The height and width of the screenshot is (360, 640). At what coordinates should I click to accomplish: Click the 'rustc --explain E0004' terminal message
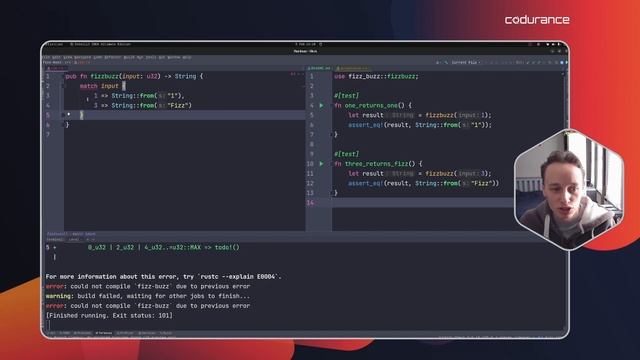[164, 277]
